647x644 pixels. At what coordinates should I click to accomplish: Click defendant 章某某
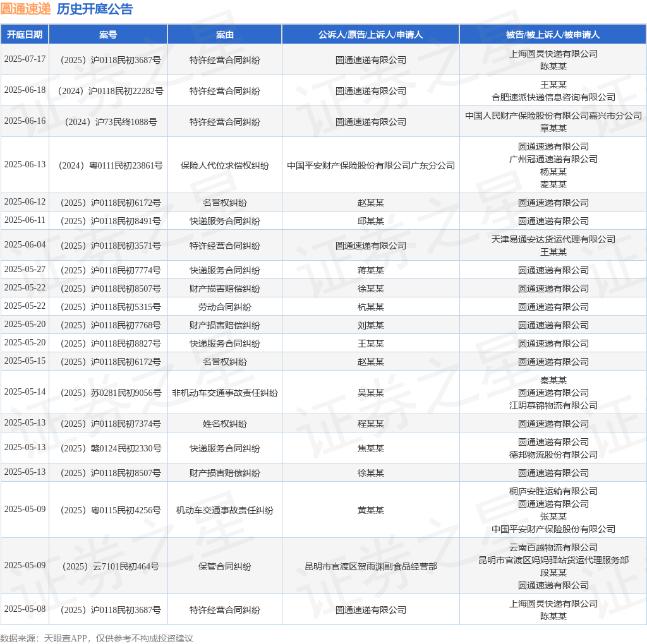tap(553, 128)
